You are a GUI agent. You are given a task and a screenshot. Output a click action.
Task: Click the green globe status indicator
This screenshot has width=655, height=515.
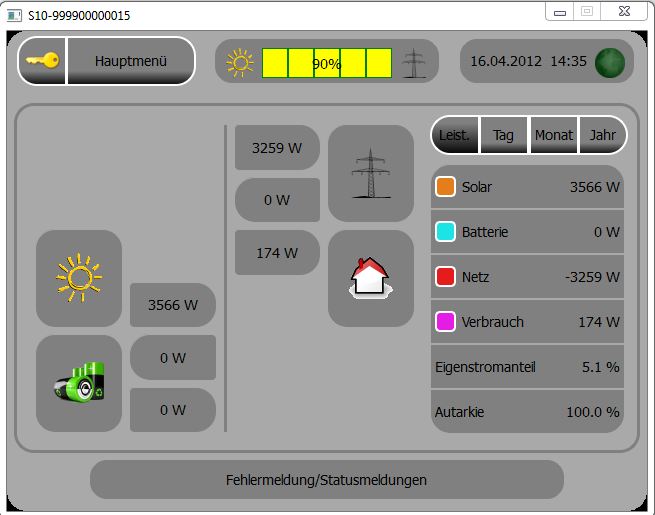coord(610,63)
